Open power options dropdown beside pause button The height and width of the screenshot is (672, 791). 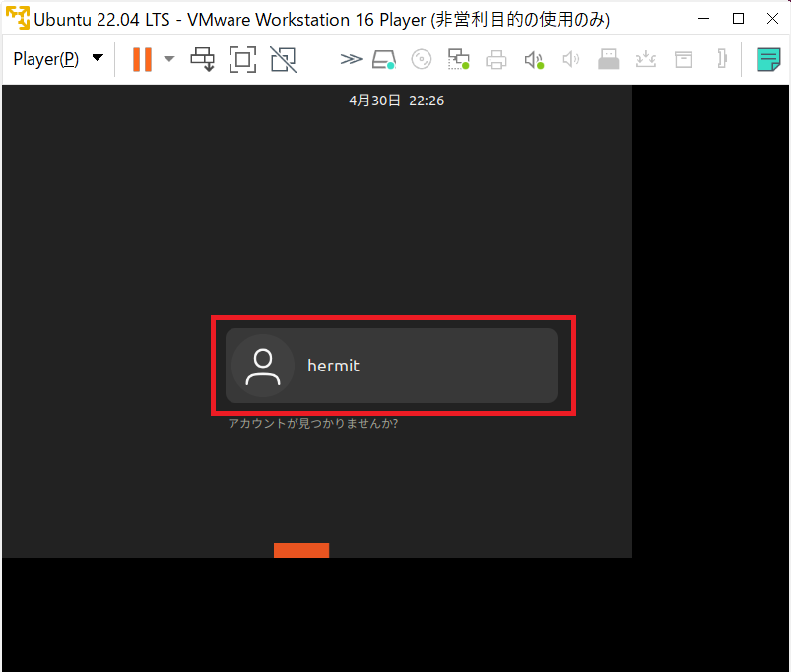[x=169, y=59]
